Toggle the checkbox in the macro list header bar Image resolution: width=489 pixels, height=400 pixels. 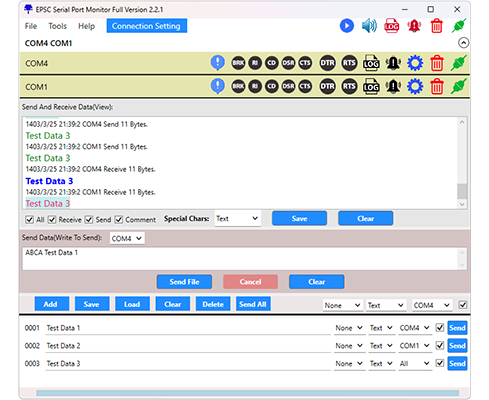point(463,305)
